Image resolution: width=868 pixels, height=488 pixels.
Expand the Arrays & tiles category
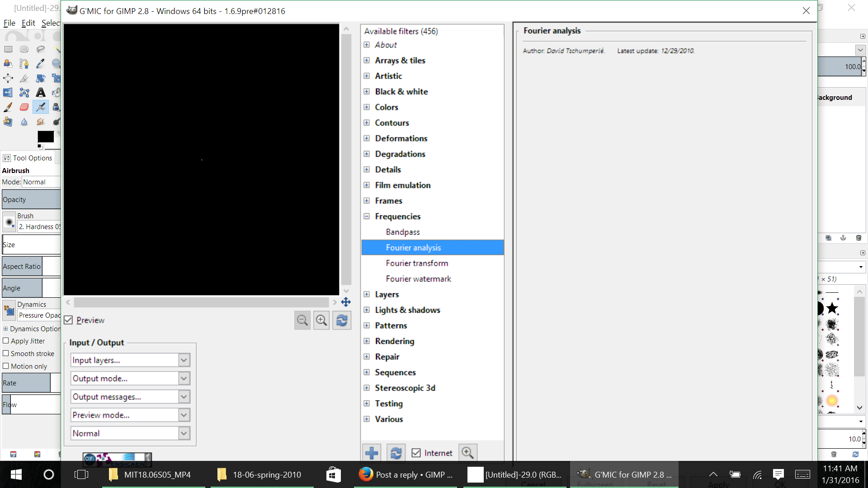(367, 60)
